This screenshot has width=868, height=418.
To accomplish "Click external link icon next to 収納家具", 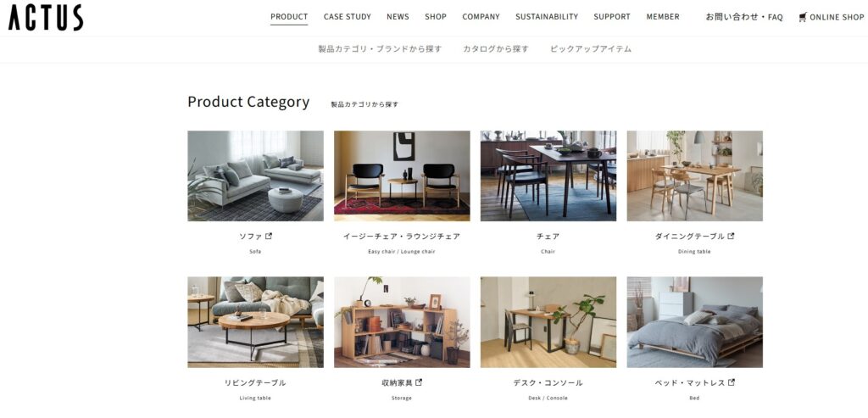I will click(x=419, y=382).
